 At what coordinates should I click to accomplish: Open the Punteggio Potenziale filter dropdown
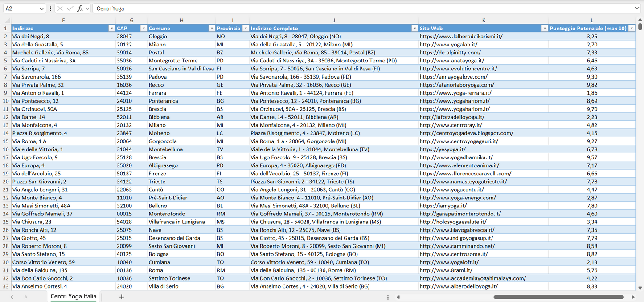point(632,28)
